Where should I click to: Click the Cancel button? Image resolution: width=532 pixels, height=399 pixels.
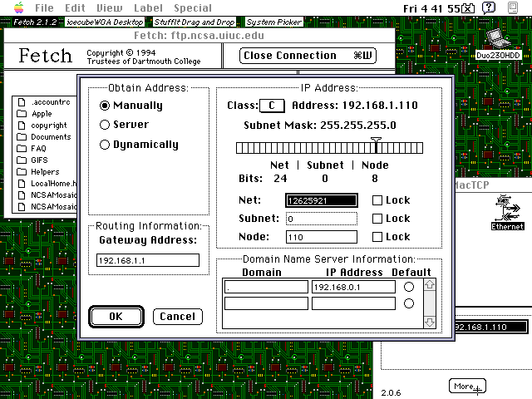coord(177,317)
